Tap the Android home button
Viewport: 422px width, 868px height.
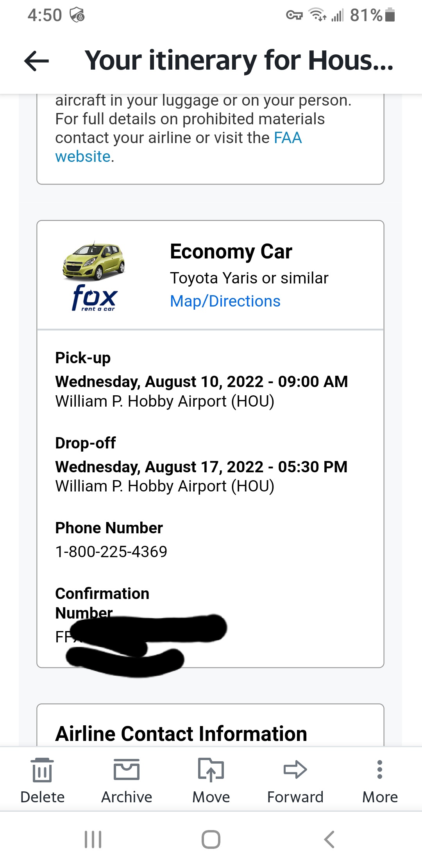tap(211, 839)
